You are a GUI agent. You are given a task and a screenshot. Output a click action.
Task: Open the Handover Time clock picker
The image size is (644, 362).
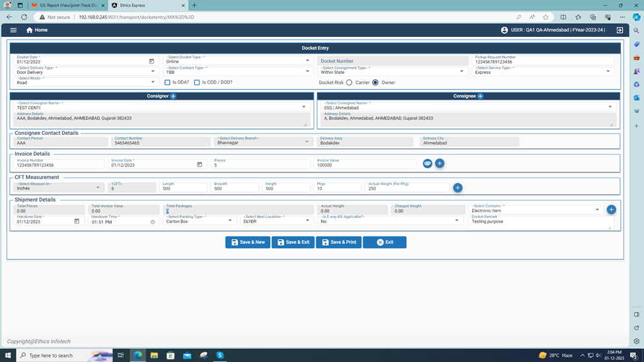click(153, 222)
